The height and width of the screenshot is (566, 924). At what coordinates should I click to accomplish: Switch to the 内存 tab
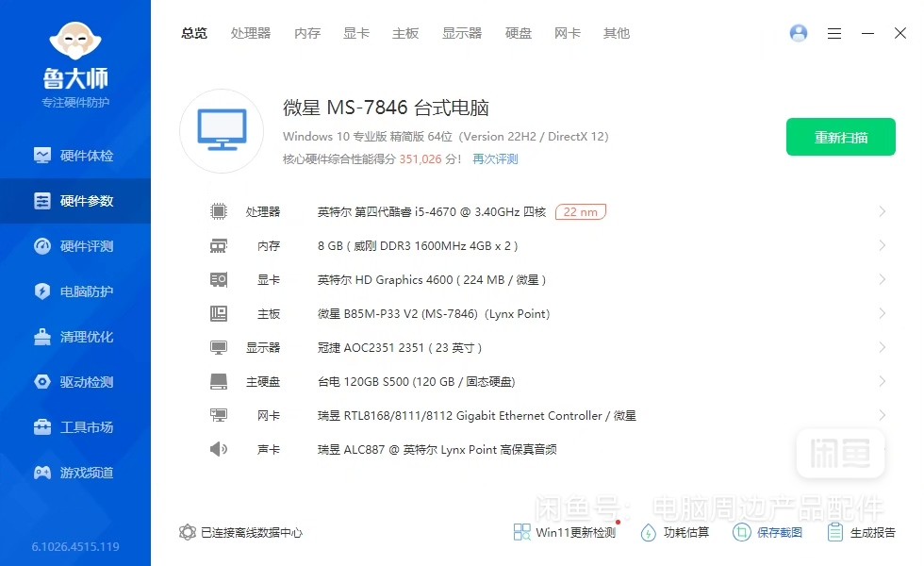tap(307, 34)
